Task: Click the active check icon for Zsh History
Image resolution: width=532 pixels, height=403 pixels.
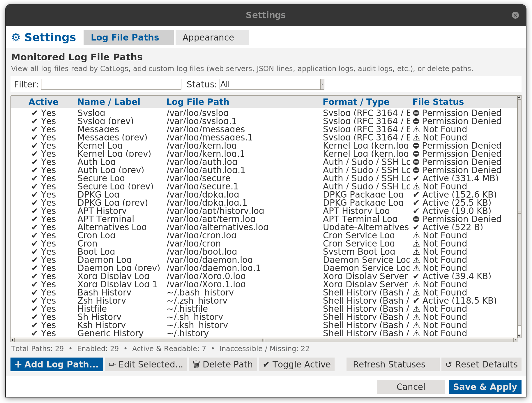Action: [416, 301]
